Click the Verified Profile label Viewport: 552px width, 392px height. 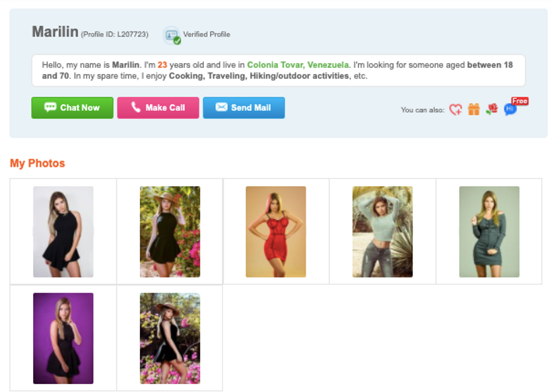tap(207, 34)
